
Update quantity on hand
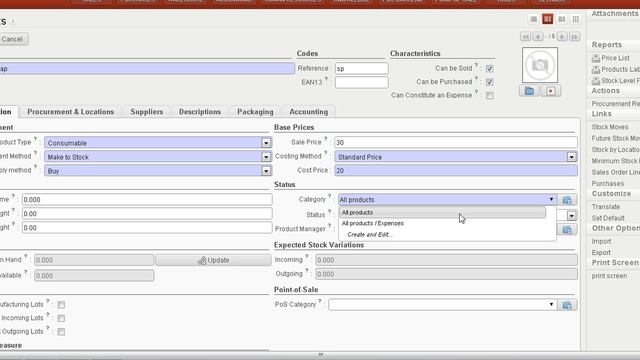click(213, 260)
